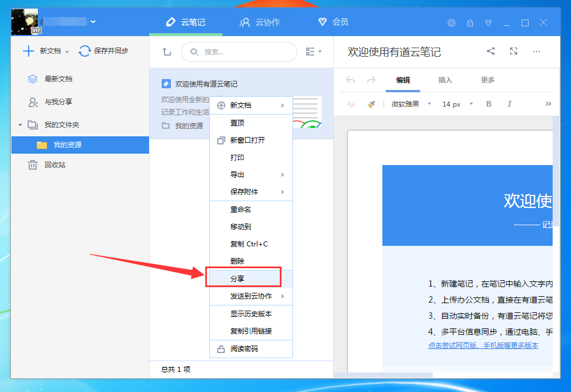Choose 删除 in context menu
Screen dimensions: 571x392
[251, 261]
